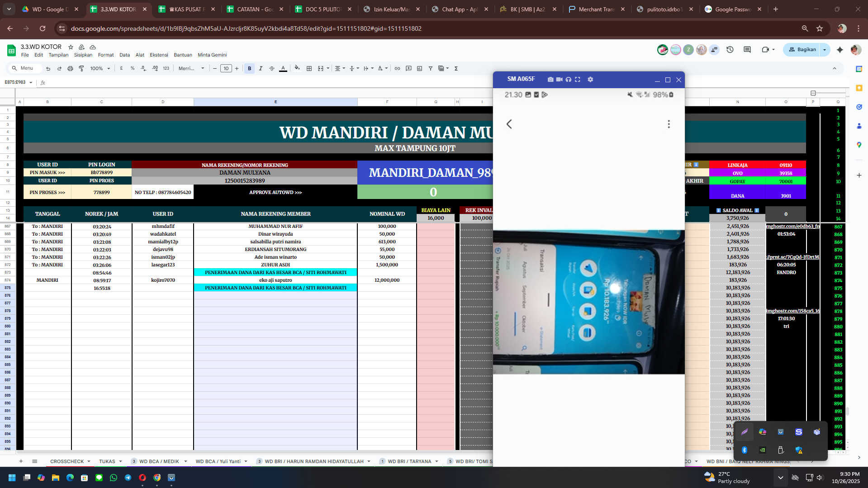Image resolution: width=868 pixels, height=488 pixels.
Task: Undo the last action in Sheets
Action: (x=48, y=68)
